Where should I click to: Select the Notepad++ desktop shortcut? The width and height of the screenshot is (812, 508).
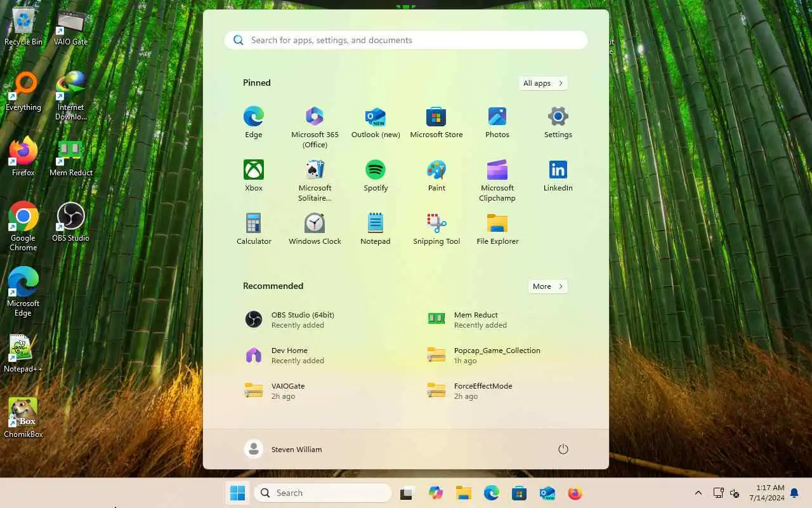coord(23,353)
